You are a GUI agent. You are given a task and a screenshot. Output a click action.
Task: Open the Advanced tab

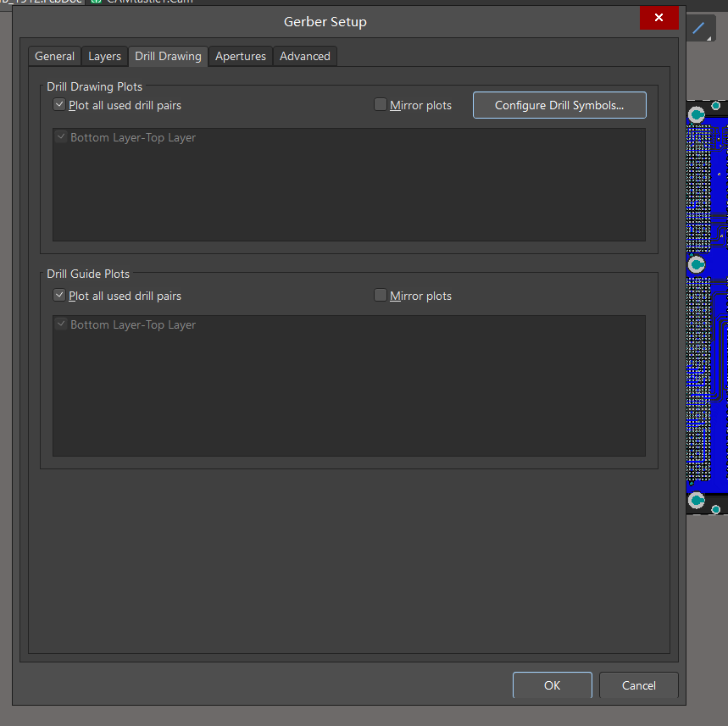click(x=305, y=56)
